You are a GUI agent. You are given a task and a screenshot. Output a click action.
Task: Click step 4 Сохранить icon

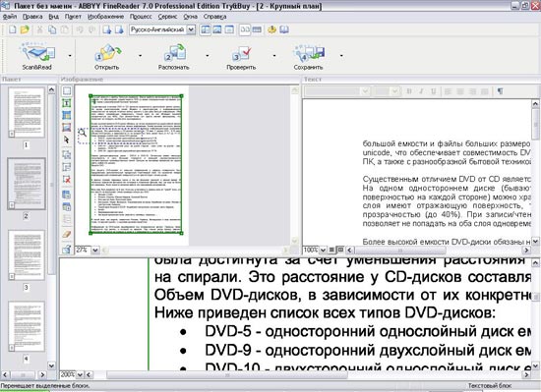pyautogui.click(x=309, y=53)
